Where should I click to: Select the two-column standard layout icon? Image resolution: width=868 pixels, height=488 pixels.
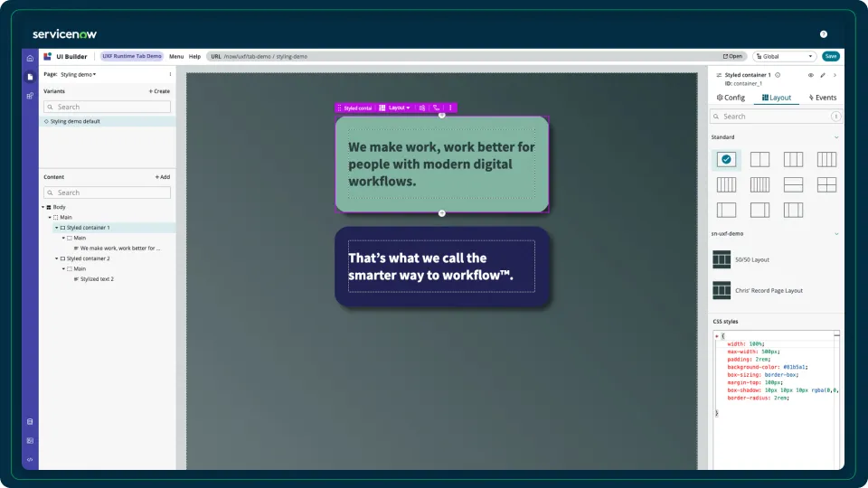[759, 159]
